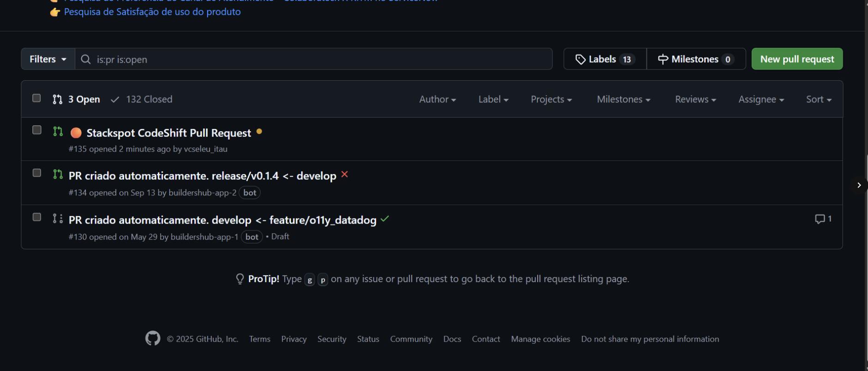
Task: Open Pesquisa de Satisfação de uso link
Action: coord(152,12)
